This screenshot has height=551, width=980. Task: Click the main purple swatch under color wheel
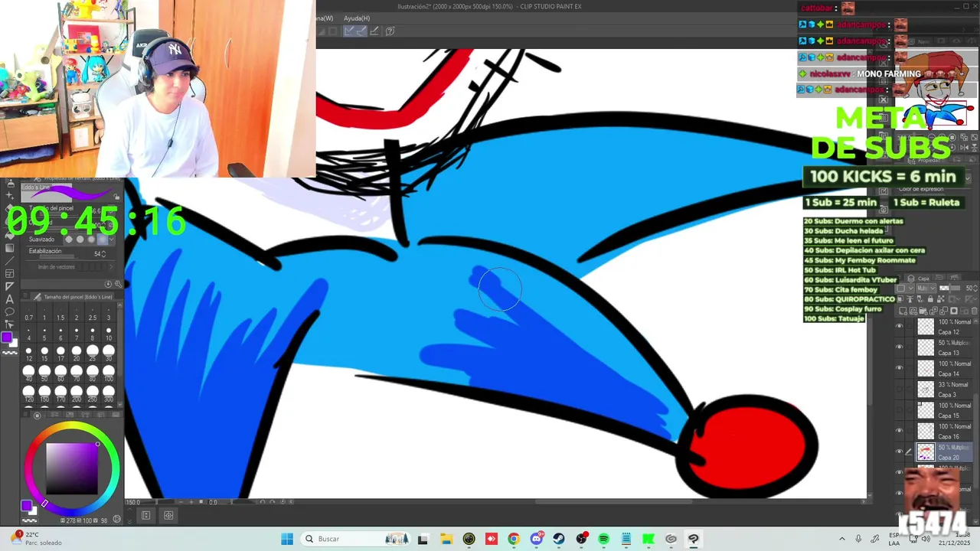tap(26, 506)
